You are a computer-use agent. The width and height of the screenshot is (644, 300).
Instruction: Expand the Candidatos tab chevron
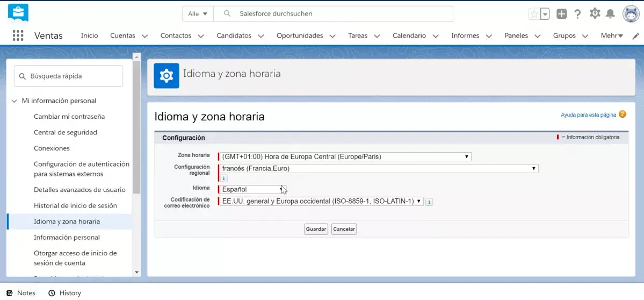[261, 36]
